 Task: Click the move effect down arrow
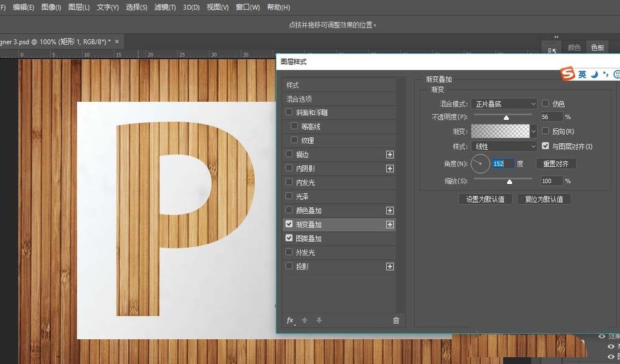319,321
